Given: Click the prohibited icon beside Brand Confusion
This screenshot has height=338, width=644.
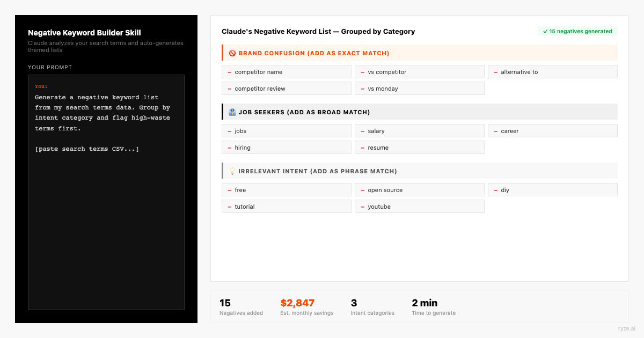Looking at the screenshot, I should point(232,53).
